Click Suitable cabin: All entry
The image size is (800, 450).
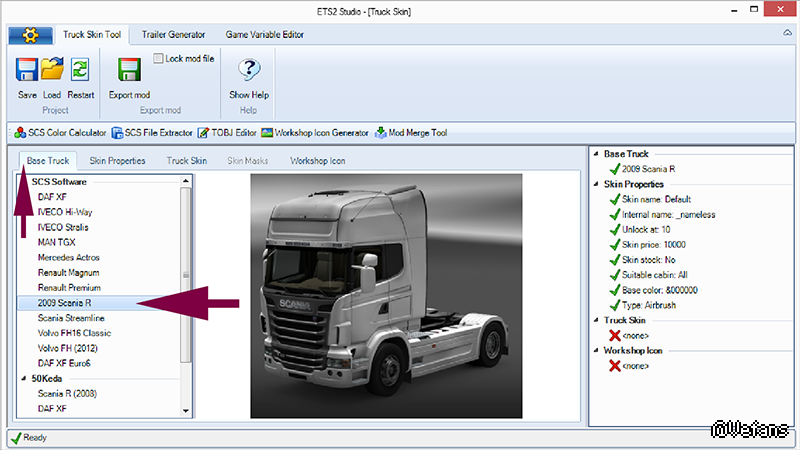(x=655, y=274)
